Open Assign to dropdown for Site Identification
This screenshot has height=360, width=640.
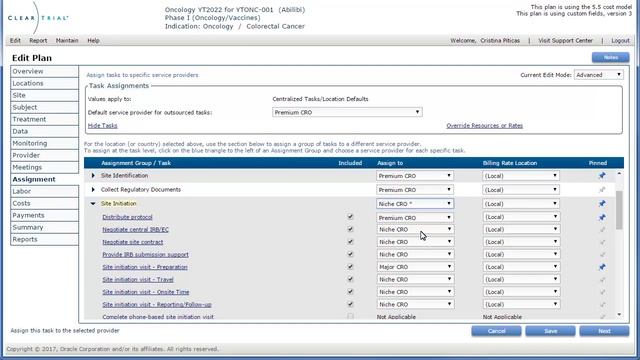click(415, 176)
